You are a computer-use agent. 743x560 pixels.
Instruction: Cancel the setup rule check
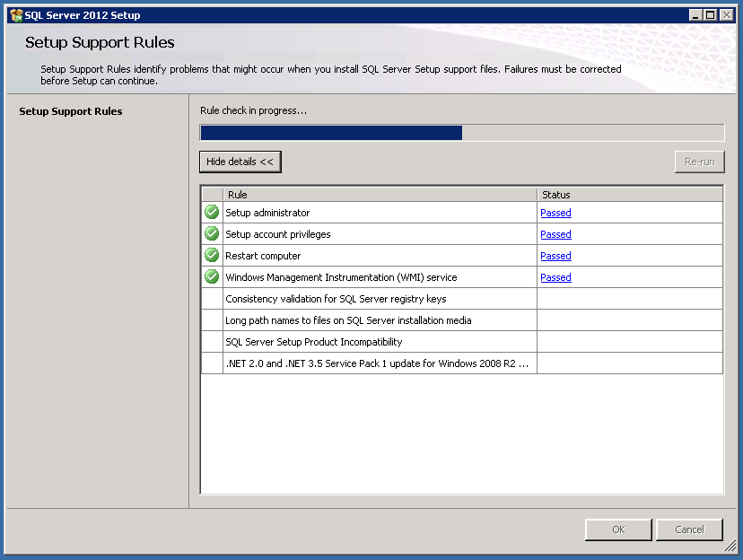point(689,529)
